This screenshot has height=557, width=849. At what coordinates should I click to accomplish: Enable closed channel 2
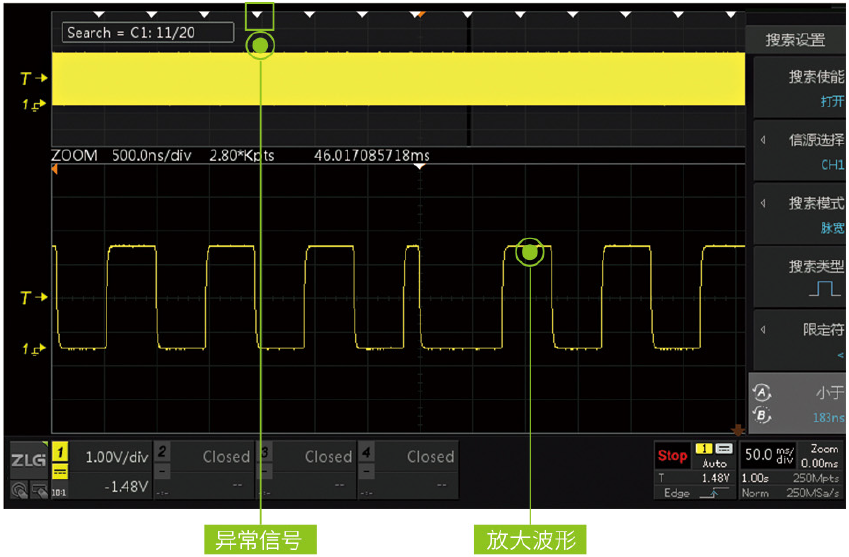[206, 468]
